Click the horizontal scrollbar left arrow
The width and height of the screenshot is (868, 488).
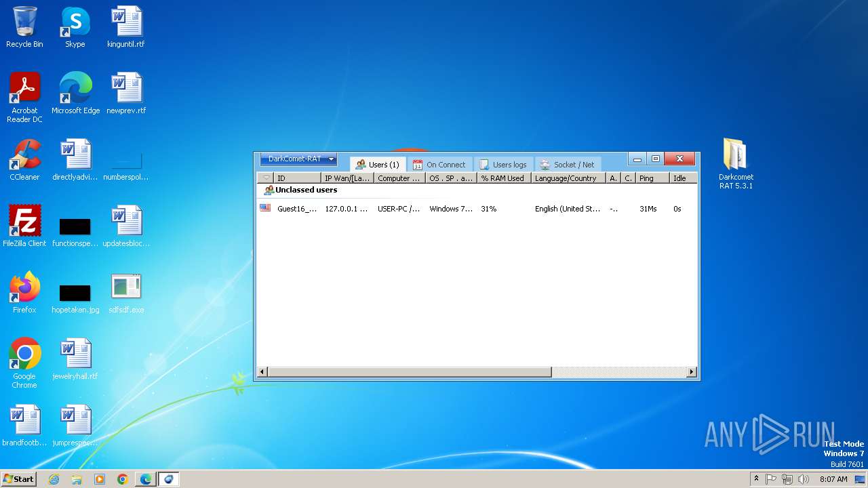pyautogui.click(x=262, y=372)
